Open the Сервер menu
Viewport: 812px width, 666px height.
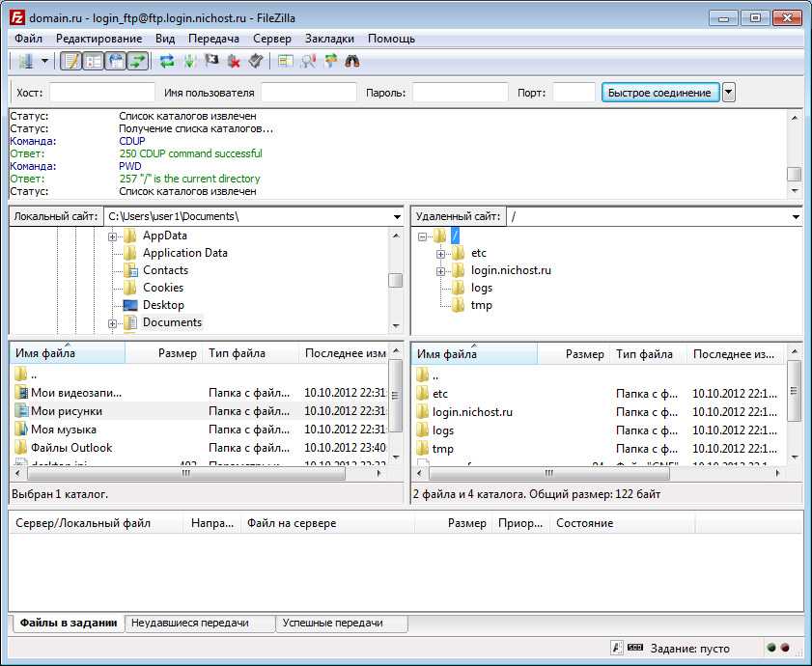[271, 39]
